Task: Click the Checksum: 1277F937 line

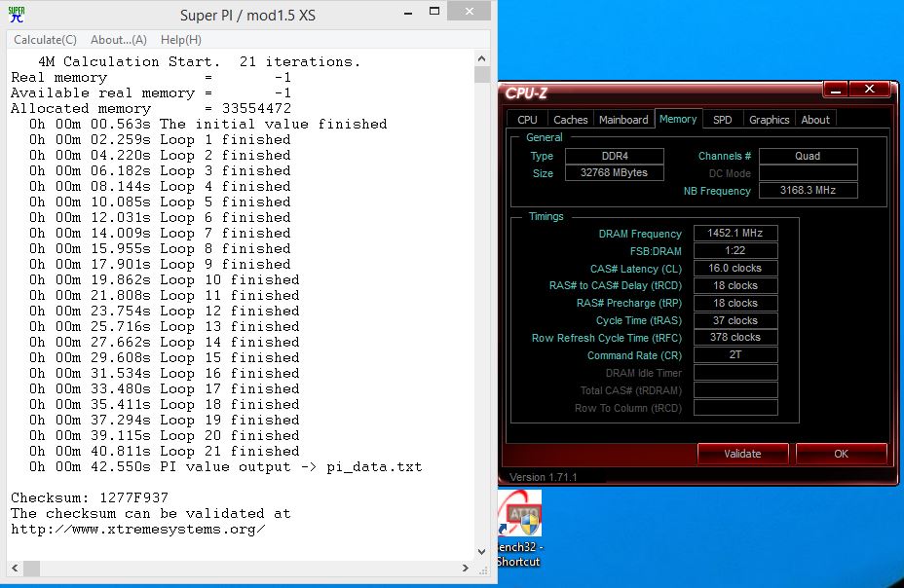Action: point(90,497)
